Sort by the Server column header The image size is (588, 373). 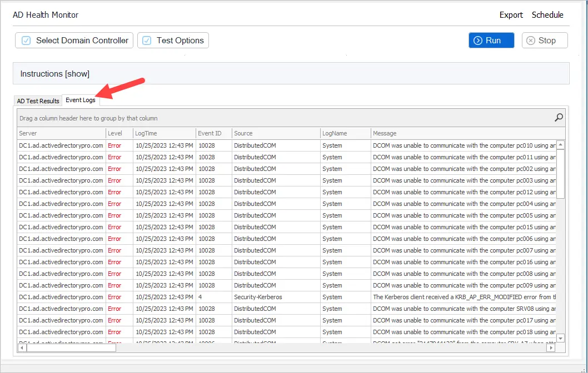point(62,133)
